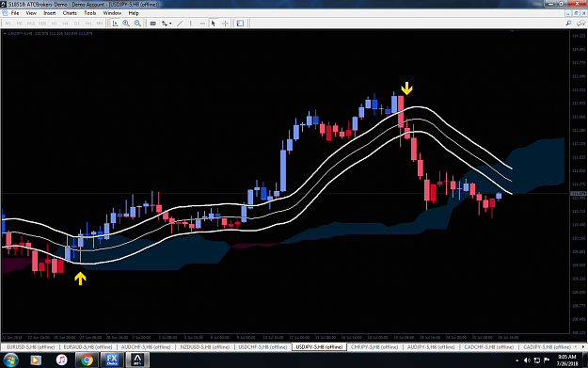Open the media player taskbar icon

coord(35,360)
